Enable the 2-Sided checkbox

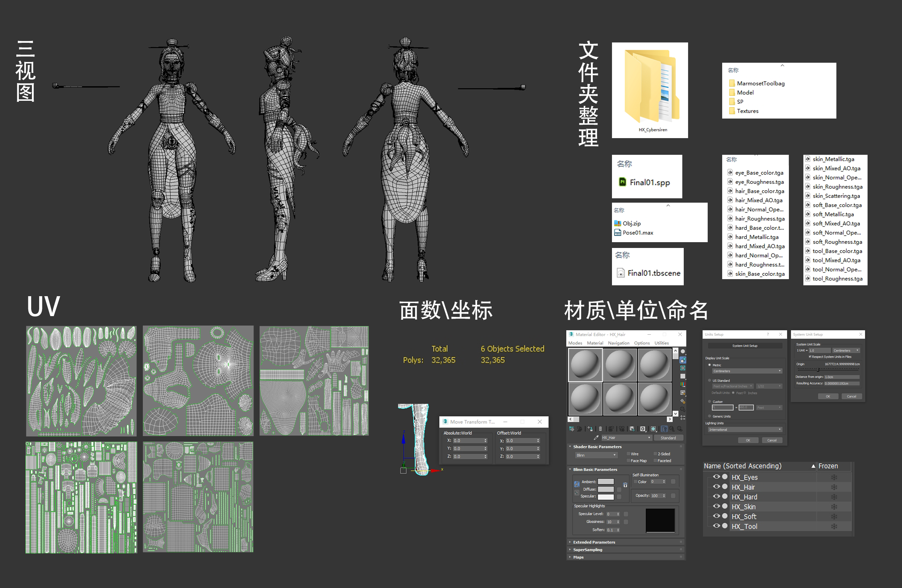[655, 454]
